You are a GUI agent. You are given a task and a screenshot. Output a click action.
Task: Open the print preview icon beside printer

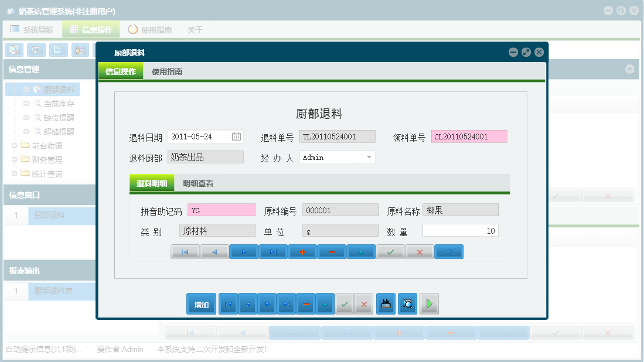point(407,303)
